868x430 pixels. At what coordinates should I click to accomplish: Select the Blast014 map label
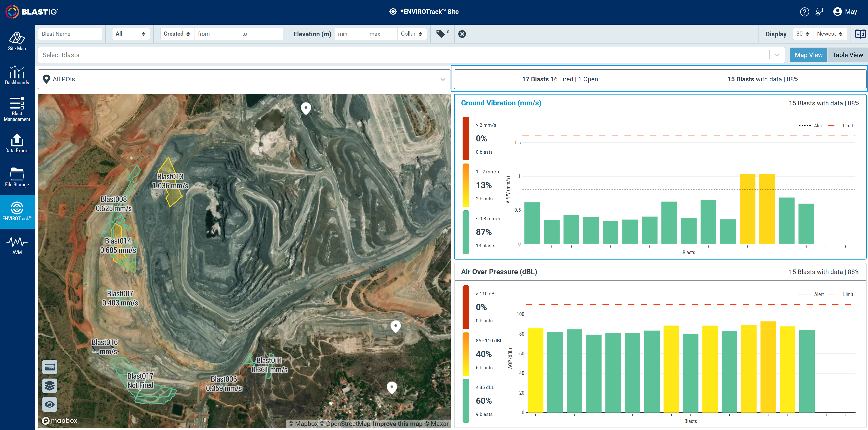118,245
